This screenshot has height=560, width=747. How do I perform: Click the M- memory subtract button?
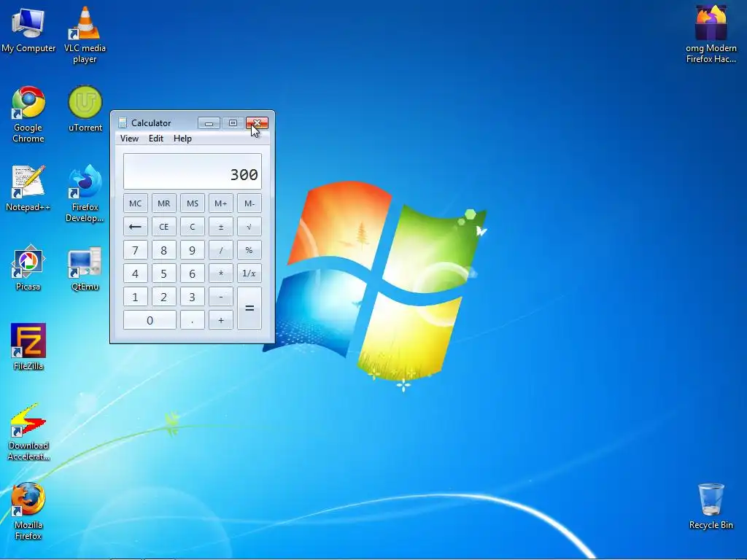coord(249,203)
